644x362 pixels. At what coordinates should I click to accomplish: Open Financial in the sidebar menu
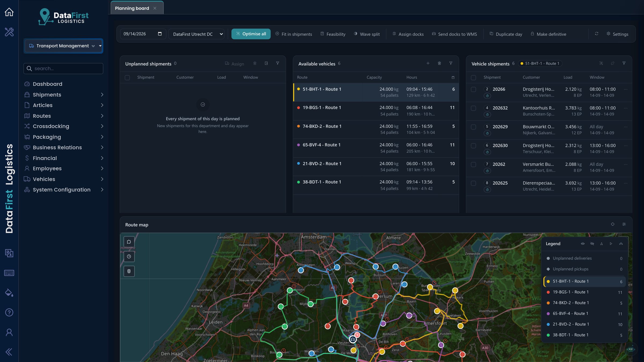coord(45,158)
